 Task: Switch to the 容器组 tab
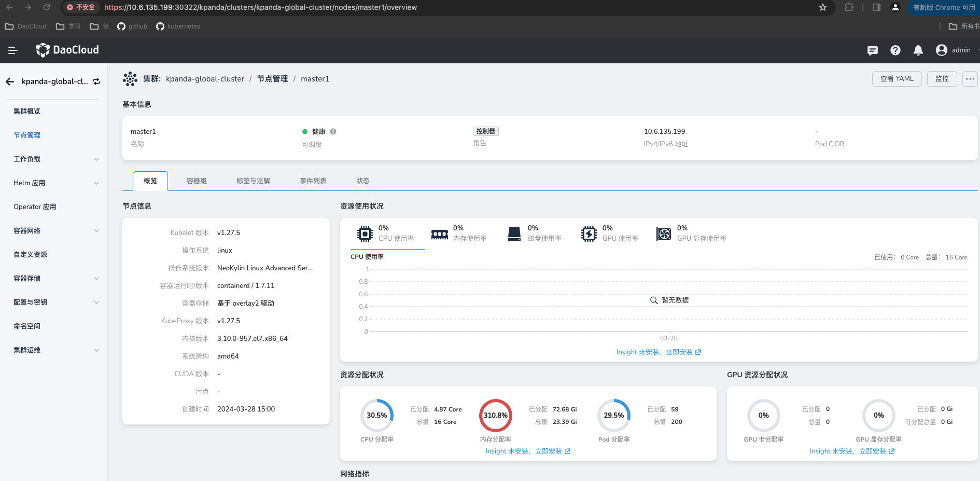pos(197,181)
